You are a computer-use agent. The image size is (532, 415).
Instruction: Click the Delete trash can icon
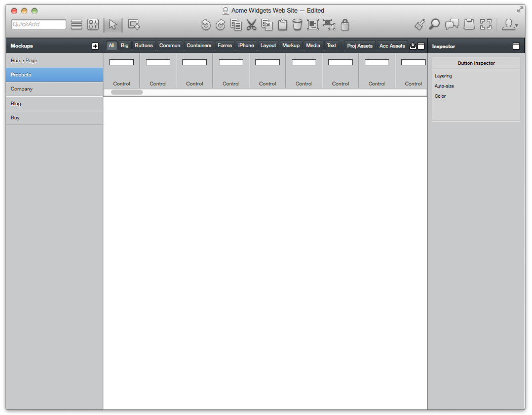[297, 24]
